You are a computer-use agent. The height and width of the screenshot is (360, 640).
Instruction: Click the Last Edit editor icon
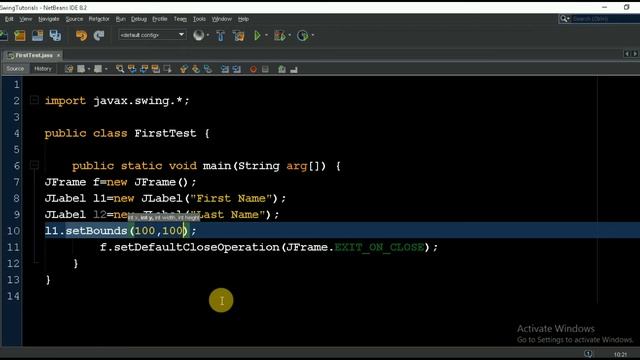[x=69, y=69]
